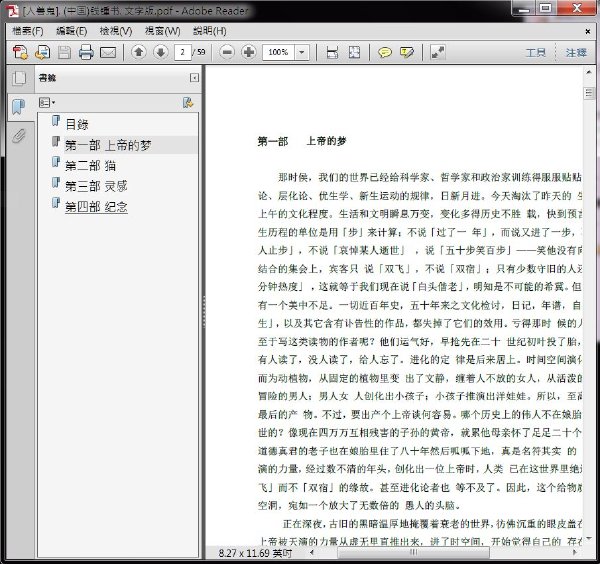Click the vertical scrollbar thumb
The width and height of the screenshot is (600, 564).
[589, 93]
